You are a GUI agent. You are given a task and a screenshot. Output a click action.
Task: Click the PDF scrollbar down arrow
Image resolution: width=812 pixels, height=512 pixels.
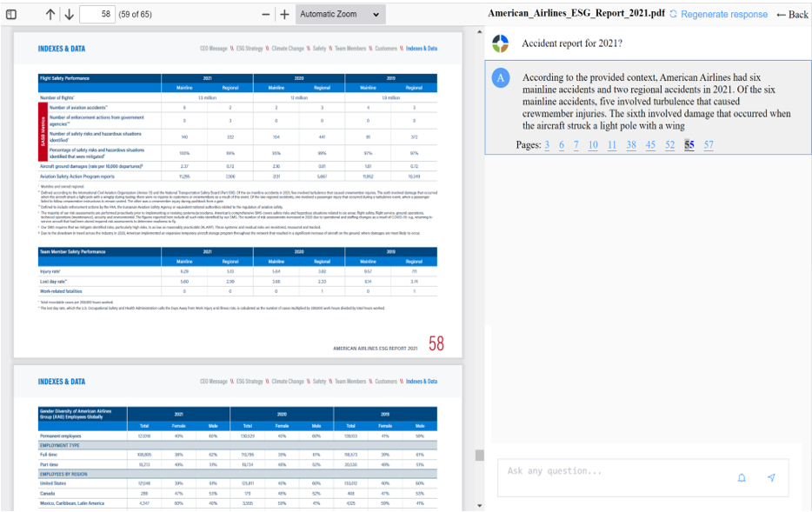479,506
